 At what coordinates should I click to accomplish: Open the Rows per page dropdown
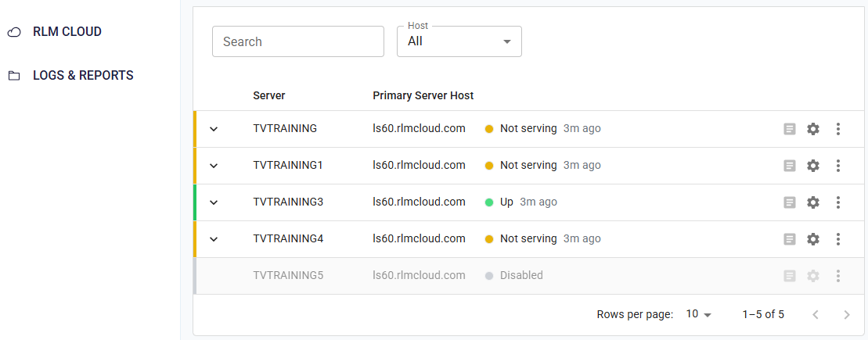tap(699, 314)
